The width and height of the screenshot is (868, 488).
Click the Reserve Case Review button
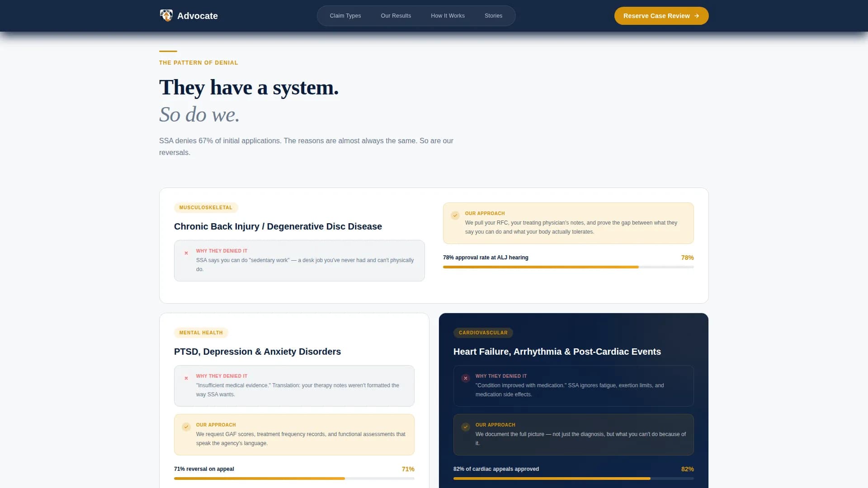click(661, 15)
